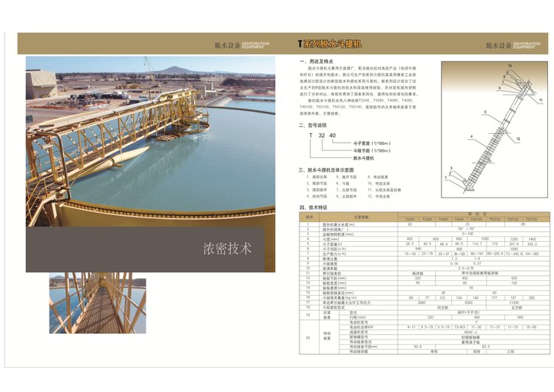Click the 浓密技术 caption on gray banner
This screenshot has width=554, height=392.
pyautogui.click(x=226, y=248)
